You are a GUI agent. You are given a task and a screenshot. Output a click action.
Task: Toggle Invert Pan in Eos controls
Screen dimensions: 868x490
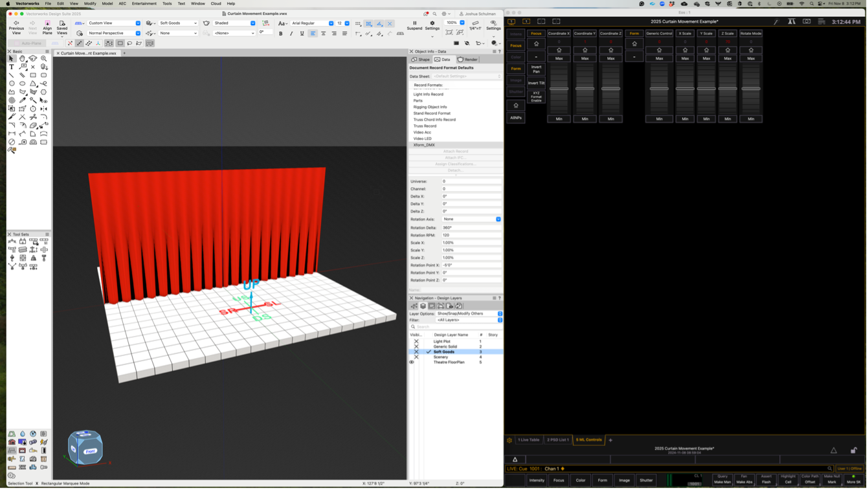(536, 69)
